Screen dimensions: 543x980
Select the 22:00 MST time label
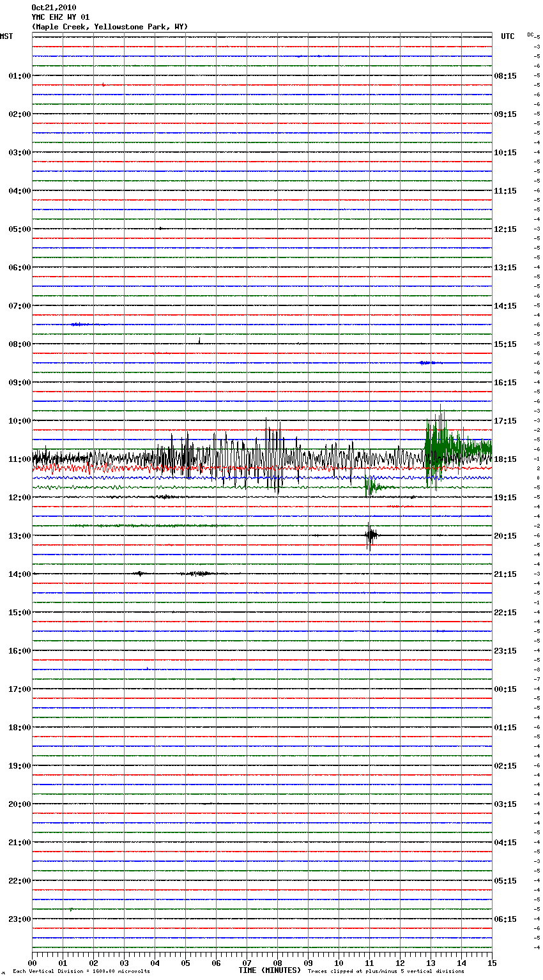pyautogui.click(x=19, y=881)
